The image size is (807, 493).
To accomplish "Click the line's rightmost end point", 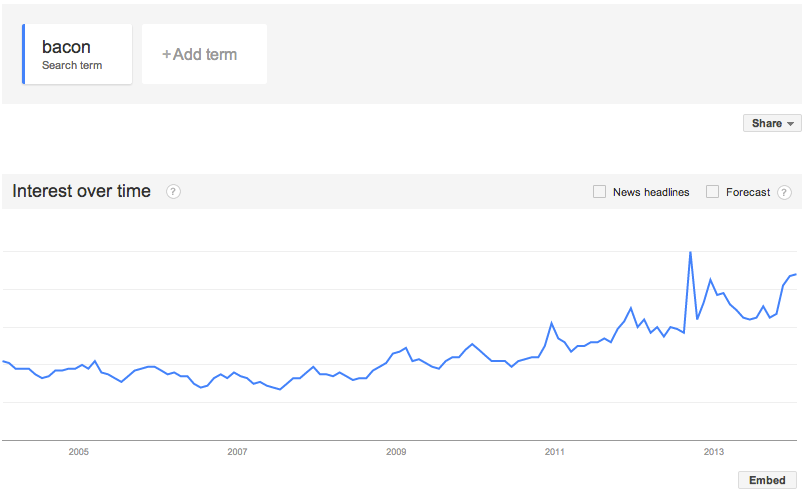I will 796,274.
